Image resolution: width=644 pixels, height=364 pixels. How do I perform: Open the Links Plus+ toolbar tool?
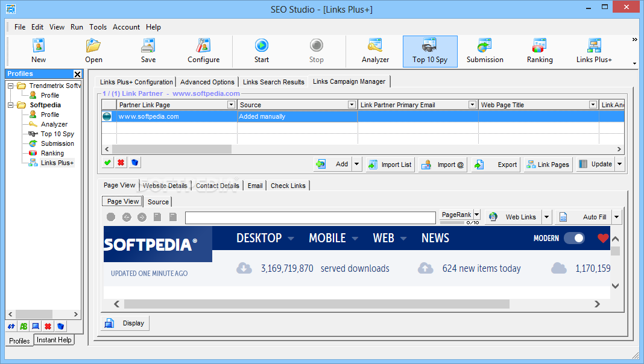tap(594, 51)
